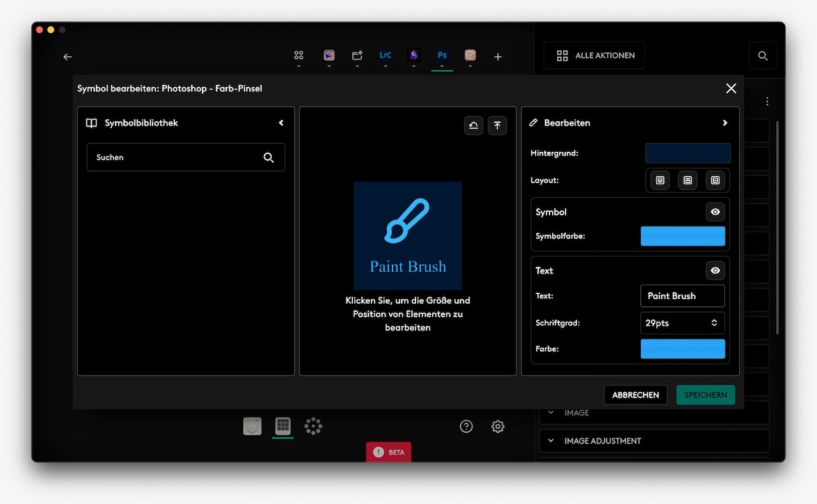
Task: Open the Symbolfarbe blue color swatch
Action: pos(683,236)
